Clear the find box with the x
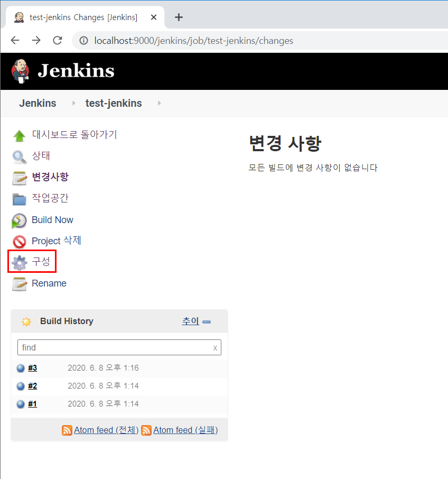Image resolution: width=448 pixels, height=479 pixels. [215, 348]
